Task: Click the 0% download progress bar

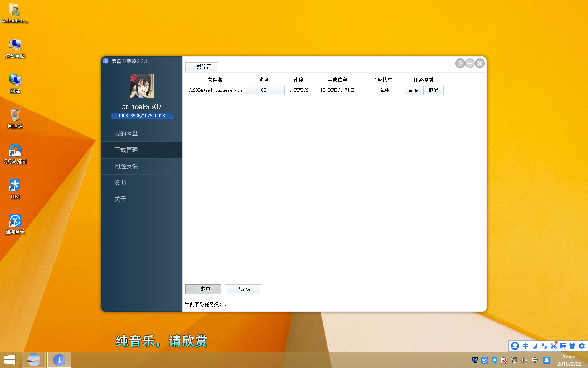Action: pos(264,90)
